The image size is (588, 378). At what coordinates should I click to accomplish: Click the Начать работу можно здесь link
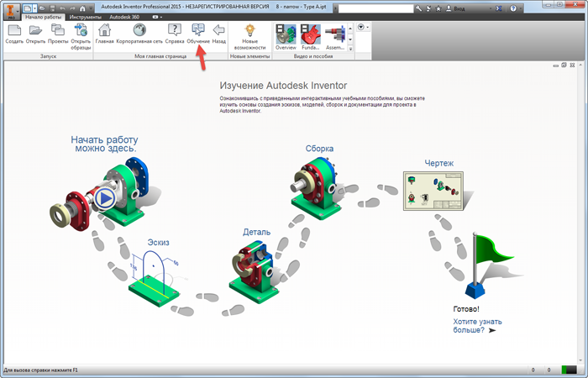point(105,144)
